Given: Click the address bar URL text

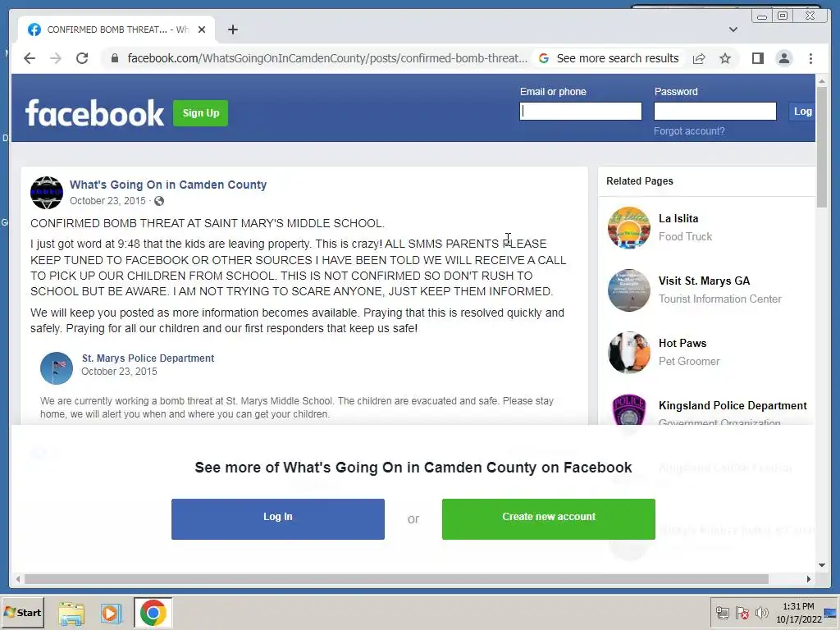Looking at the screenshot, I should point(327,58).
